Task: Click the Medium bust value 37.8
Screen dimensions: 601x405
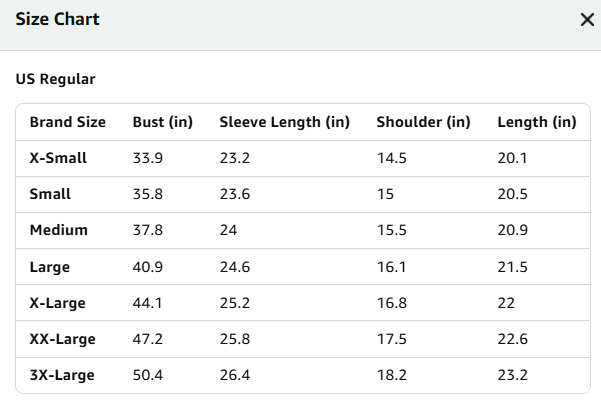Action: point(148,230)
